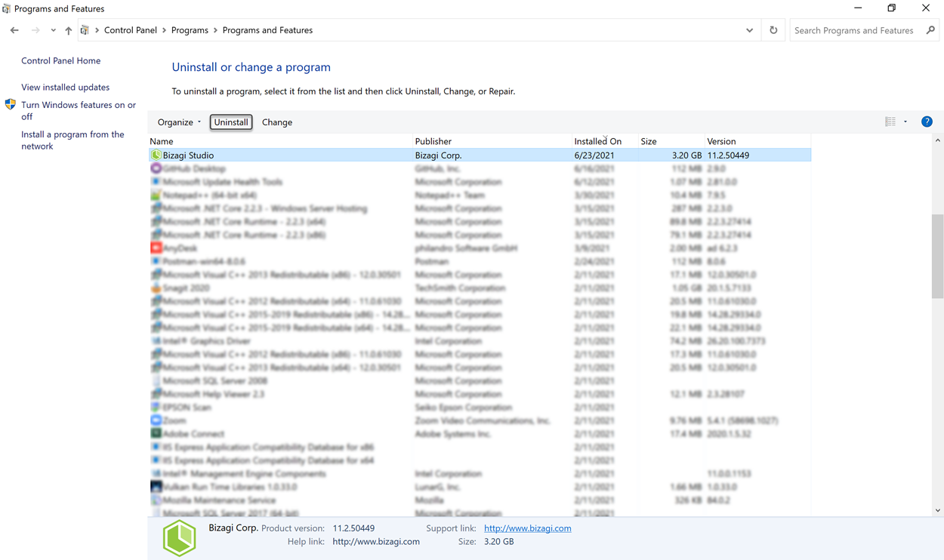
Task: Select the Bizagi Studio program name
Action: pyautogui.click(x=188, y=155)
